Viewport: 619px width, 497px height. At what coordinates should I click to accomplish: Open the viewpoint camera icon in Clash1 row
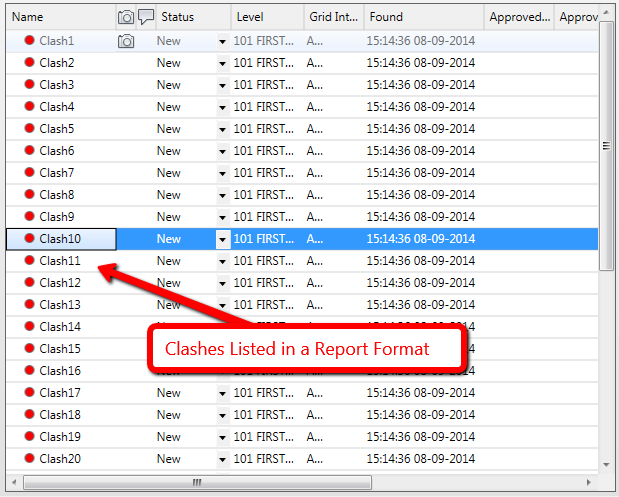(x=126, y=41)
